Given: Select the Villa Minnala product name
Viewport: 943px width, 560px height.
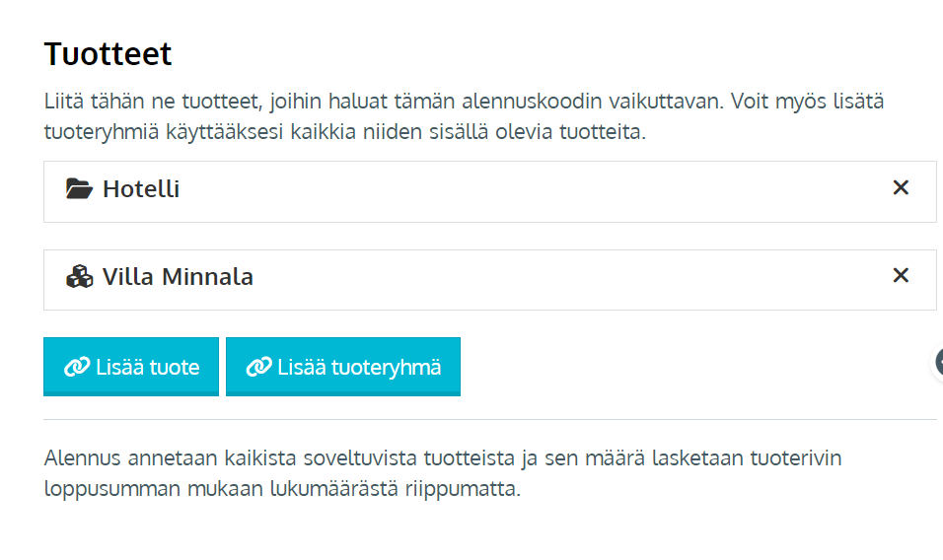Looking at the screenshot, I should click(x=178, y=277).
